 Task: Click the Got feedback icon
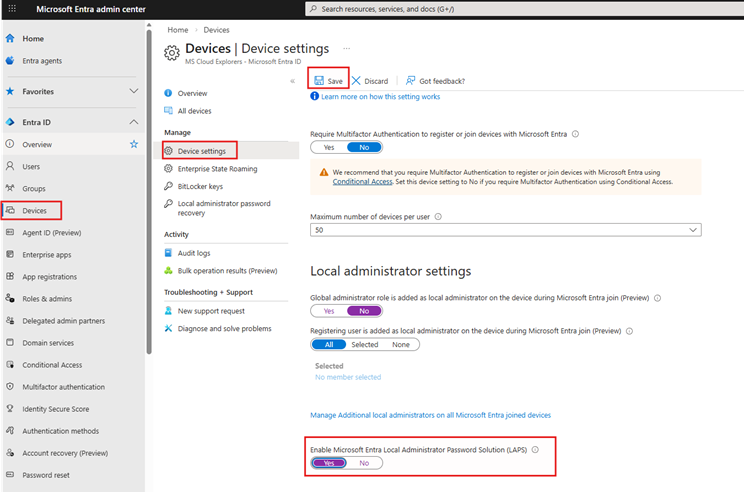click(409, 80)
